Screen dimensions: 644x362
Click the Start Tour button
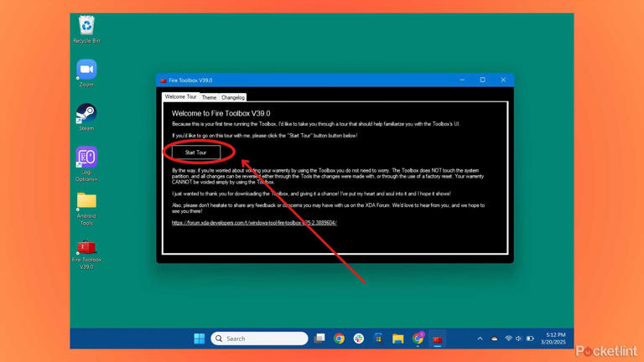[x=195, y=153]
